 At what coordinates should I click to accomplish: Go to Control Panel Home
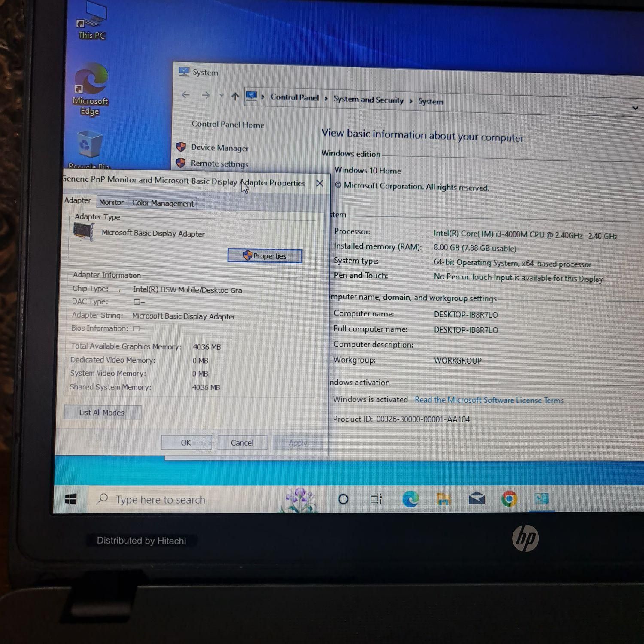tap(228, 125)
